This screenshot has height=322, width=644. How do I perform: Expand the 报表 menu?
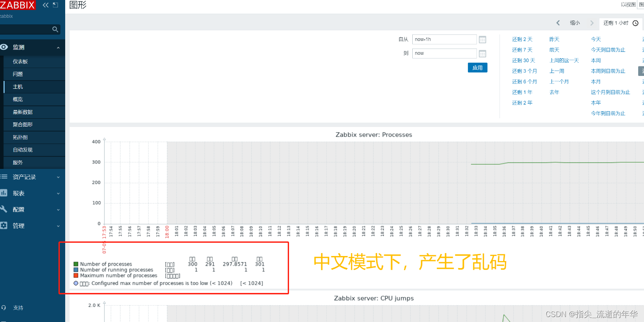(58, 193)
